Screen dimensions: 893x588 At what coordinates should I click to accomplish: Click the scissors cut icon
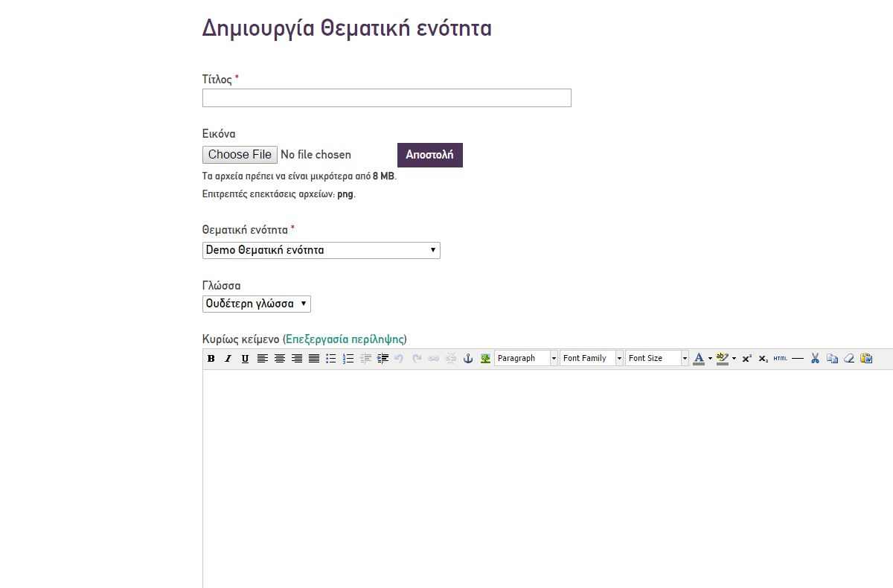(815, 359)
